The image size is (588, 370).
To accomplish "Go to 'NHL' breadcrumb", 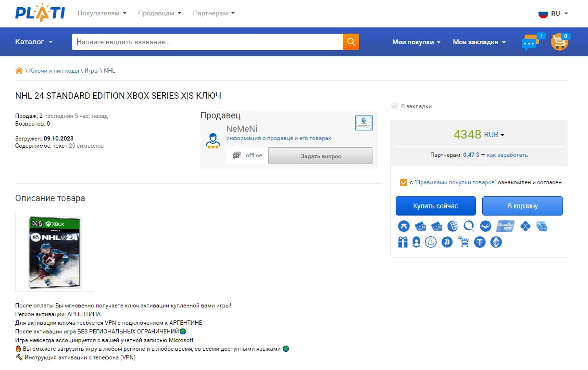I will [110, 71].
